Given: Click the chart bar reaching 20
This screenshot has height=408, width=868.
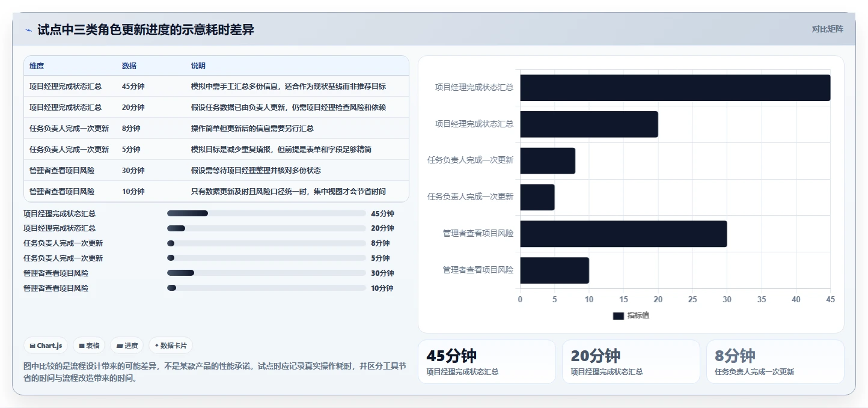Looking at the screenshot, I should [589, 124].
